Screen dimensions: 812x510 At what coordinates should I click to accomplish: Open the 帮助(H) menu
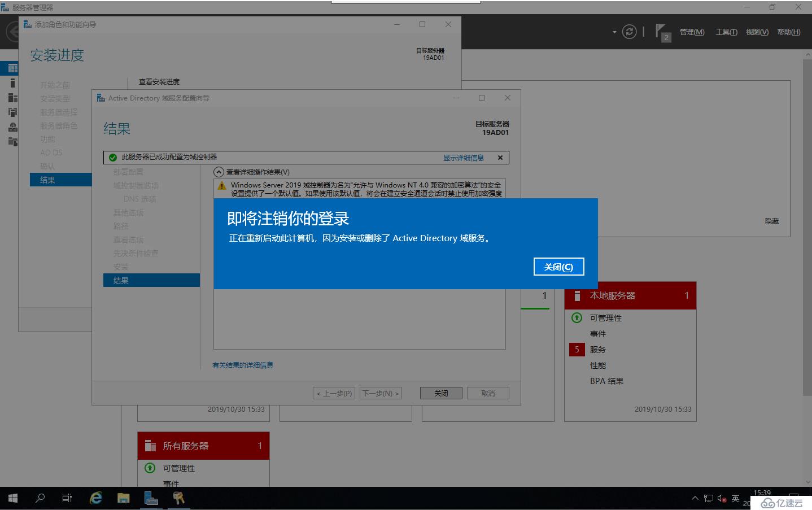coord(788,32)
